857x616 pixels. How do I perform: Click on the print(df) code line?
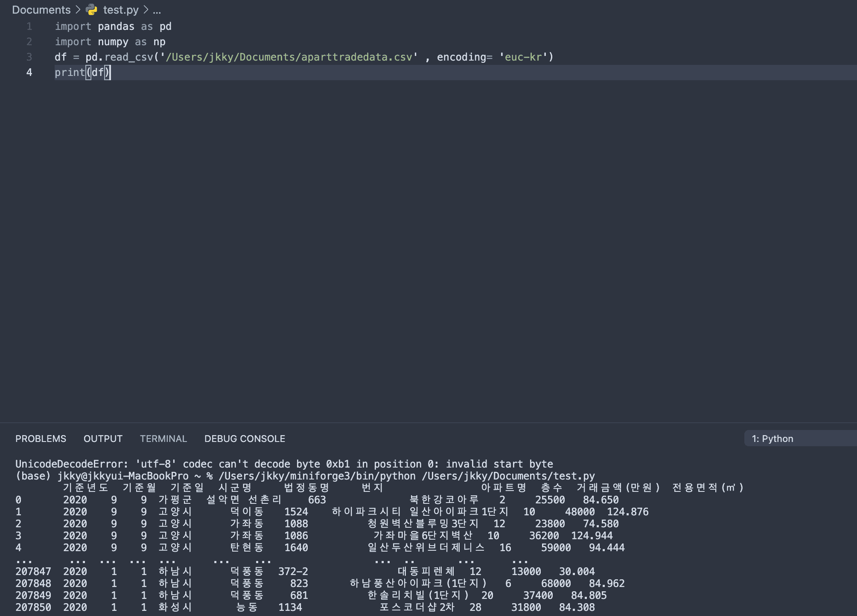point(82,73)
